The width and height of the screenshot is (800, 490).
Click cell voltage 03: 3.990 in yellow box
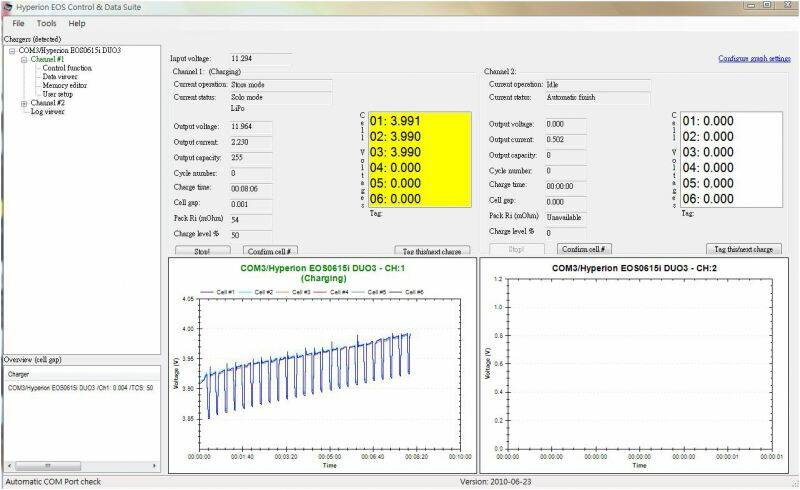pyautogui.click(x=395, y=152)
